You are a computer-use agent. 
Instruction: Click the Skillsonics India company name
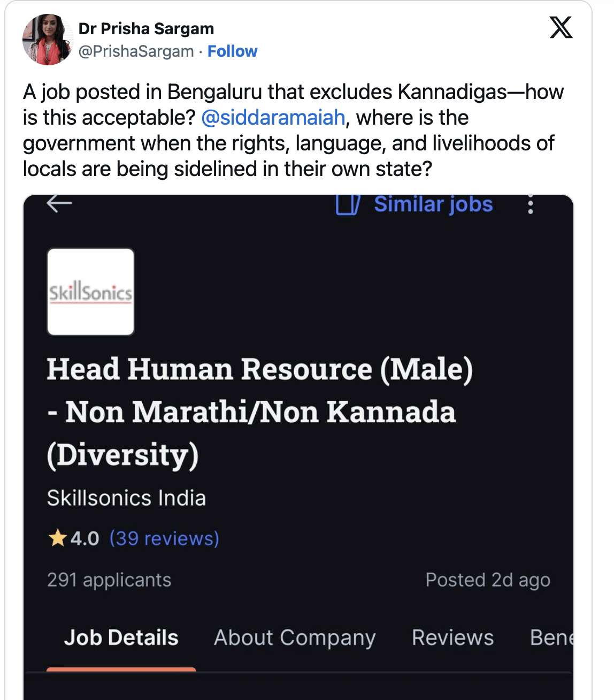pos(126,498)
